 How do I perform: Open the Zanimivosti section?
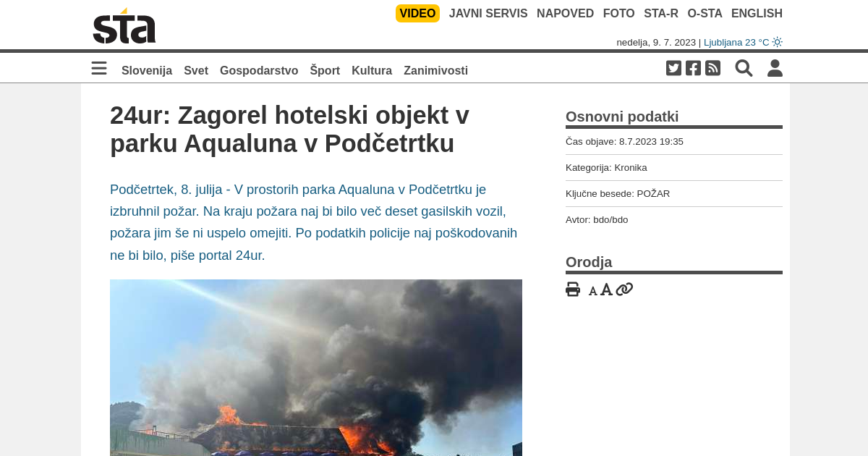pos(435,70)
